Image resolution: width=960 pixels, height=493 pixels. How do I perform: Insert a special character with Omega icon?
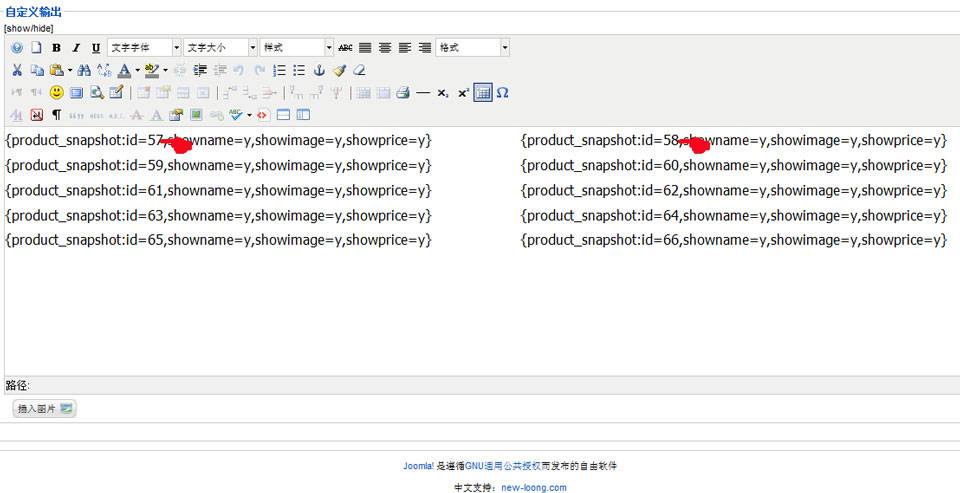[503, 92]
